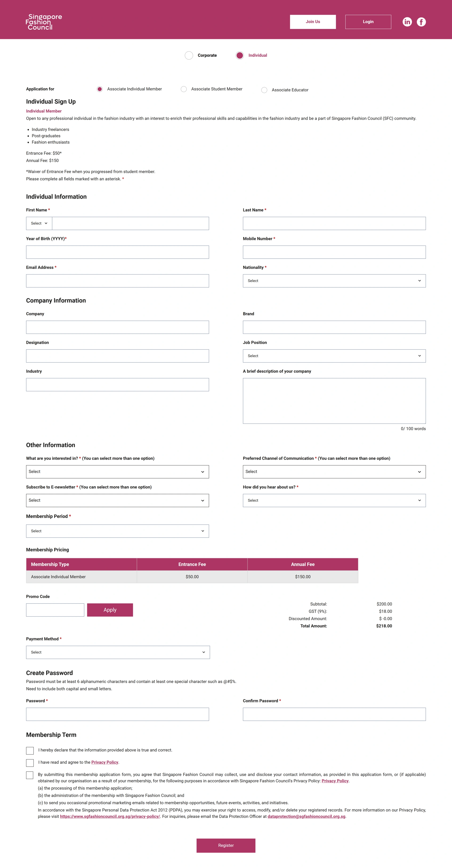Check the agree to Privacy Policy box
This screenshot has width=452, height=868.
(30, 763)
